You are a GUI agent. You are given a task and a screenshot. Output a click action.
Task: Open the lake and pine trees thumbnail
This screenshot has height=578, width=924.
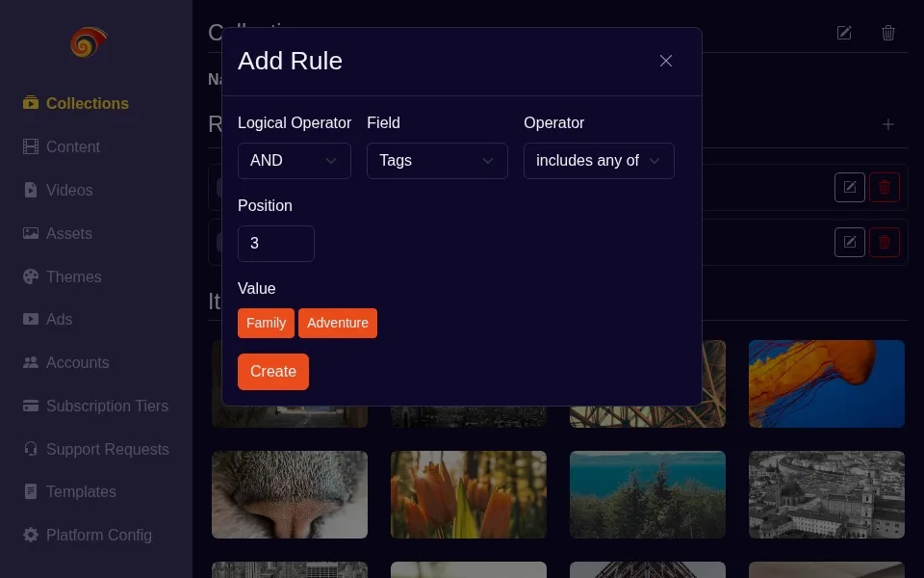click(x=648, y=495)
